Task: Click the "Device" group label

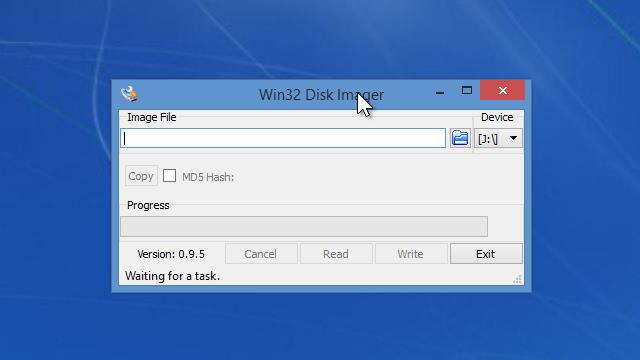Action: (x=497, y=117)
